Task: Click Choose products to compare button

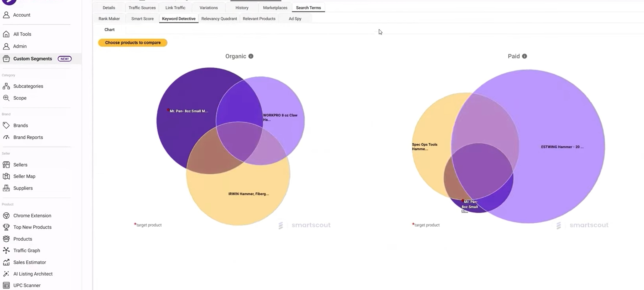Action: 133,42
